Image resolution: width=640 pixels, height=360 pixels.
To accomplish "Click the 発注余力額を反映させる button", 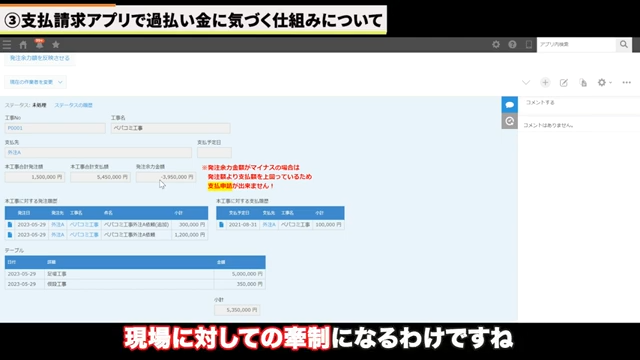I will [40, 58].
